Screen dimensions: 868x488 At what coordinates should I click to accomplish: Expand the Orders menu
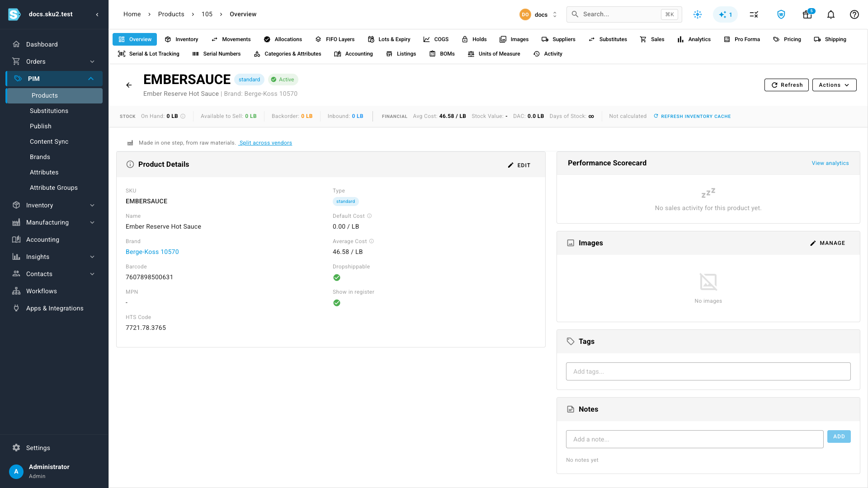tap(54, 61)
